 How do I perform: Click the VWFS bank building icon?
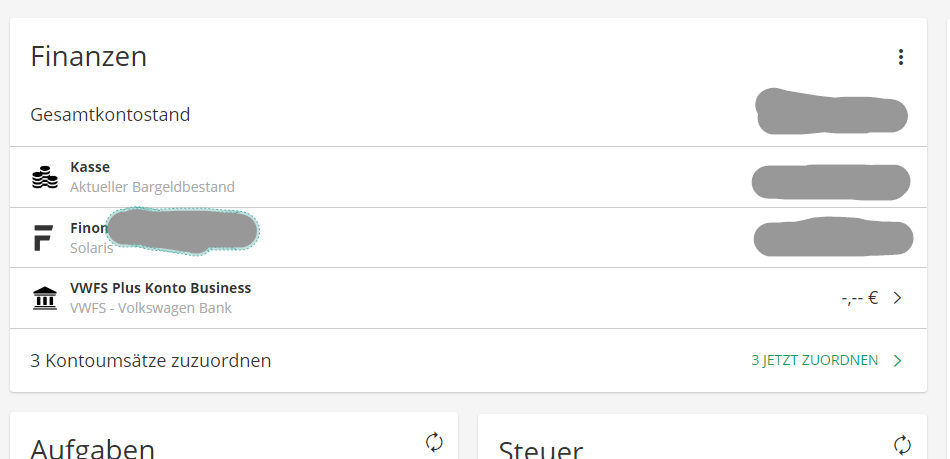tap(44, 298)
